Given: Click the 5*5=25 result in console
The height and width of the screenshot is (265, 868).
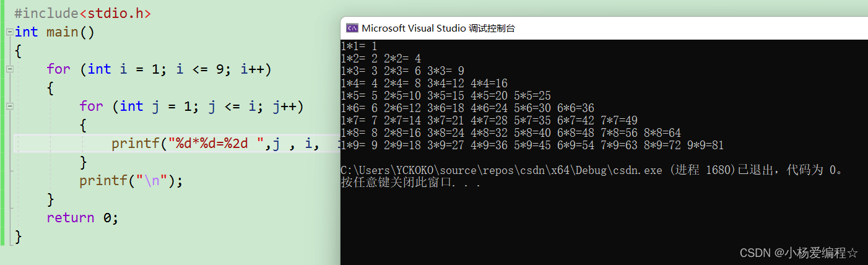Looking at the screenshot, I should click(x=532, y=96).
